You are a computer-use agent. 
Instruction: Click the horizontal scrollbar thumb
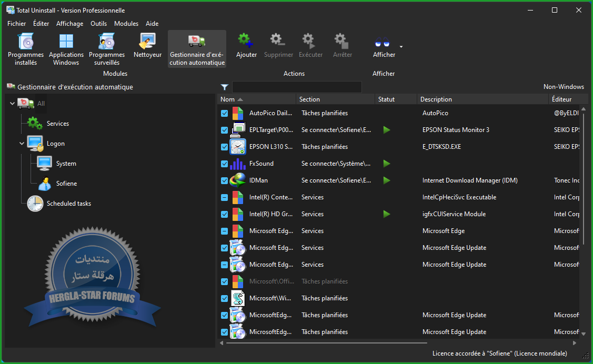326,343
